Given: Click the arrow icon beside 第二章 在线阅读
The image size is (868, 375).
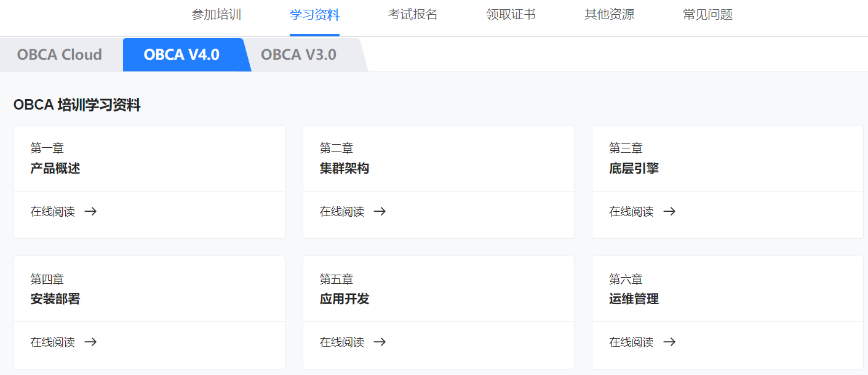Looking at the screenshot, I should tap(380, 211).
